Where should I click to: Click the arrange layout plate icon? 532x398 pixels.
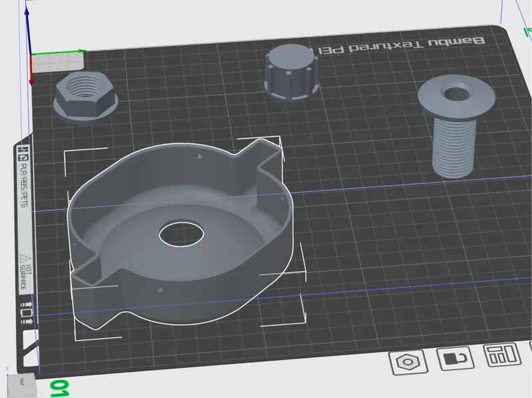[x=503, y=355]
